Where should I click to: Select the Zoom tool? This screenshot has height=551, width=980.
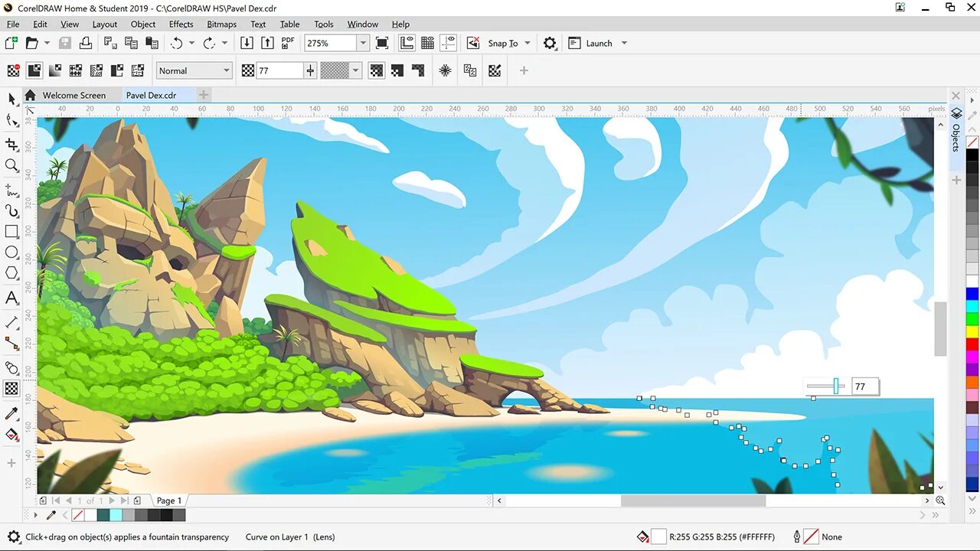point(11,165)
